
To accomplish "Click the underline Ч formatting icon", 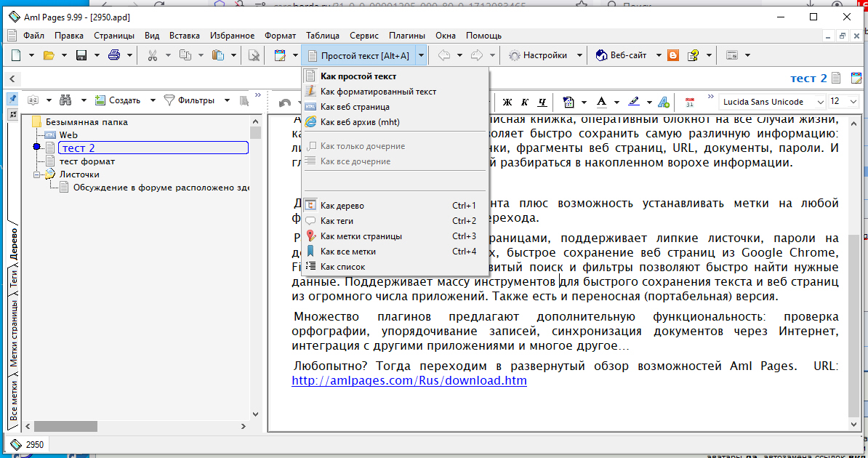I will (542, 102).
